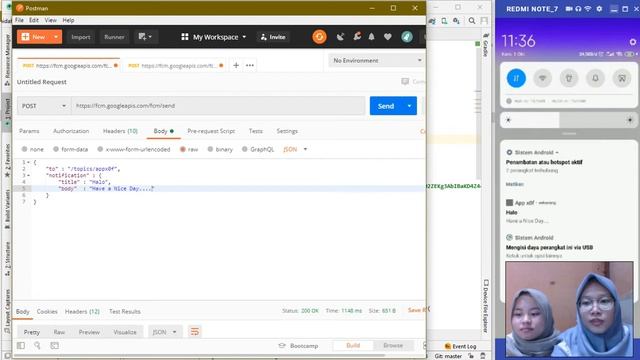Click the Raw response view button
This screenshot has height=360, width=640.
click(59, 332)
